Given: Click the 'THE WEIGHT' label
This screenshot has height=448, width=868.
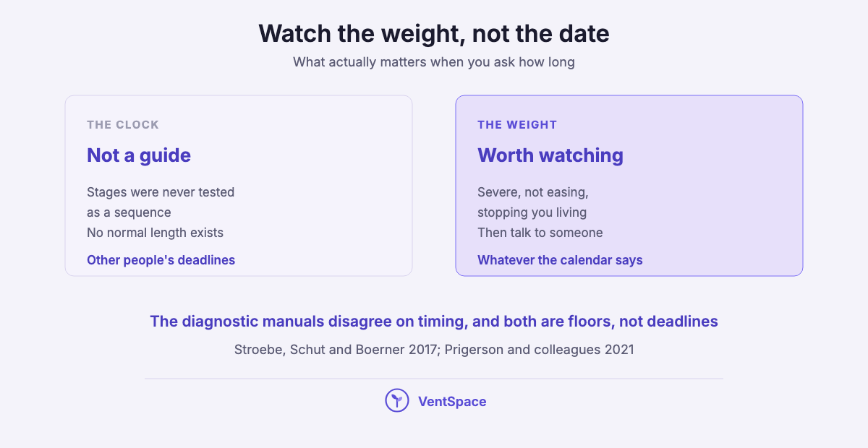Looking at the screenshot, I should pyautogui.click(x=517, y=124).
